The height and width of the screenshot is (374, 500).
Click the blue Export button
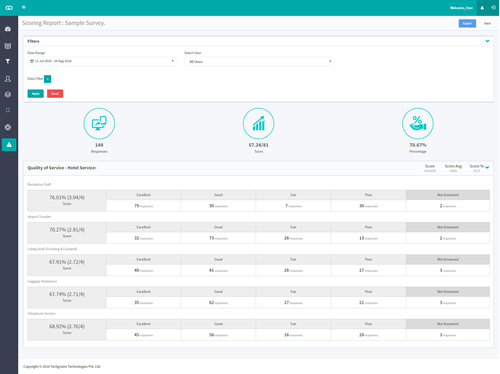coord(467,23)
